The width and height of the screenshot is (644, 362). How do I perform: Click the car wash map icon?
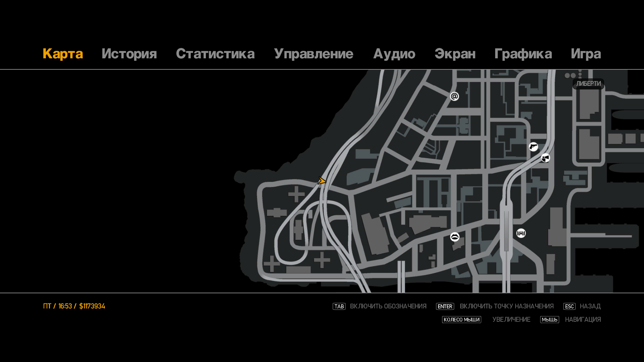[x=521, y=233]
